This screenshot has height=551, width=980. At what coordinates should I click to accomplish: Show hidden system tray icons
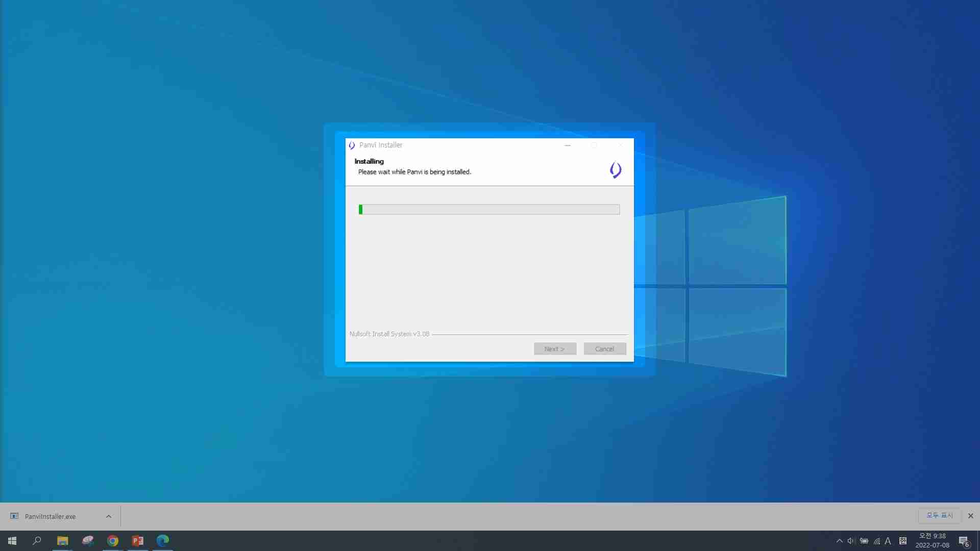tap(839, 541)
